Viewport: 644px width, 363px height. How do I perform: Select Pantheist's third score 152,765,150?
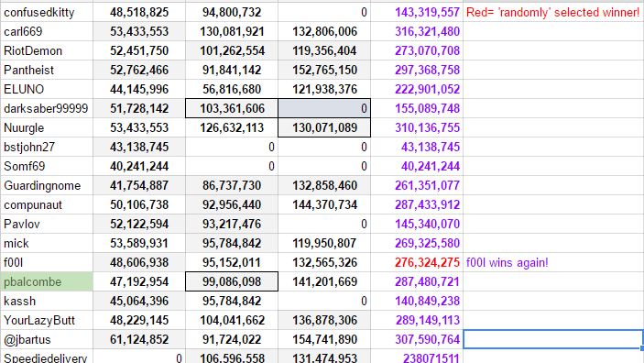pyautogui.click(x=324, y=70)
